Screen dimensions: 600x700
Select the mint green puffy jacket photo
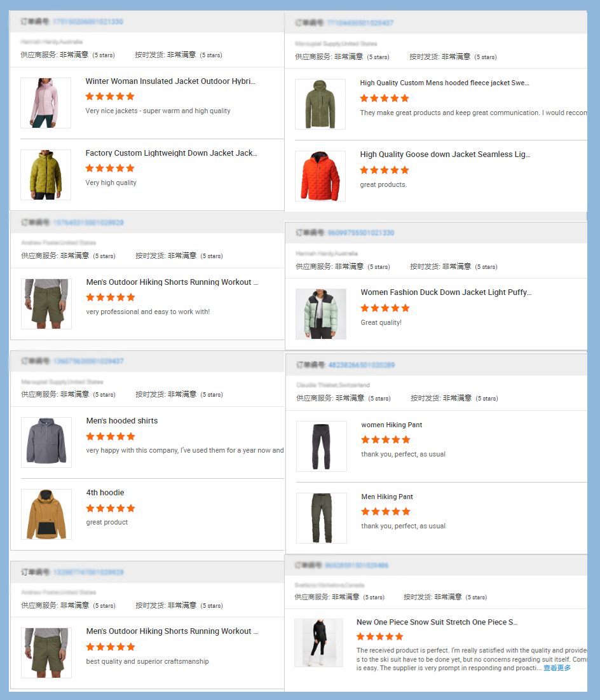coord(320,314)
